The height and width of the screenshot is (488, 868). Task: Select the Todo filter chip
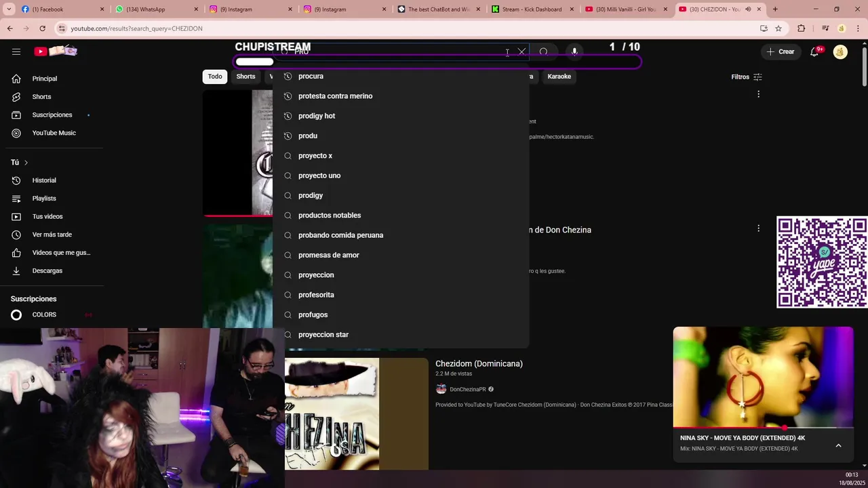click(x=215, y=77)
